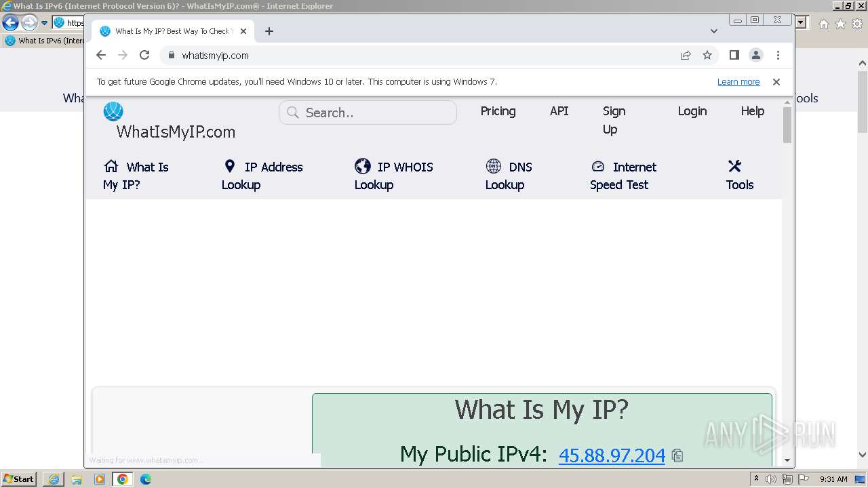This screenshot has width=868, height=488.
Task: Expand Chrome's tab search chevron
Action: 713,31
